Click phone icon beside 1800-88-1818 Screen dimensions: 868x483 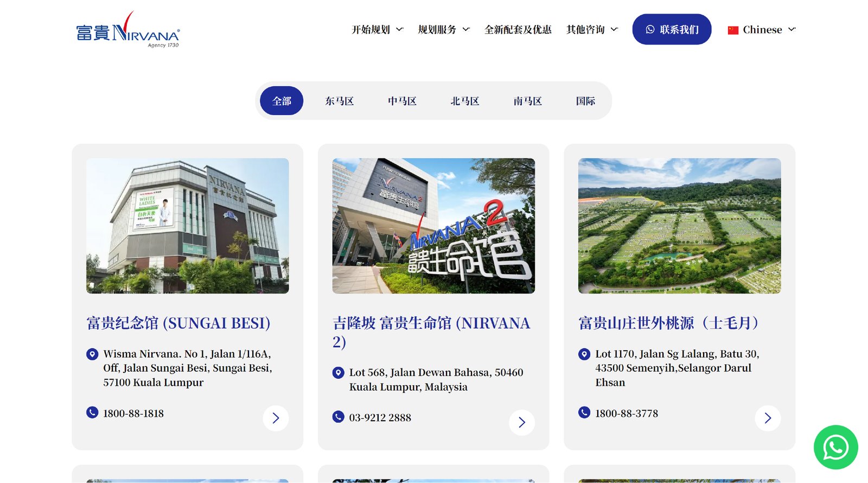click(x=92, y=412)
